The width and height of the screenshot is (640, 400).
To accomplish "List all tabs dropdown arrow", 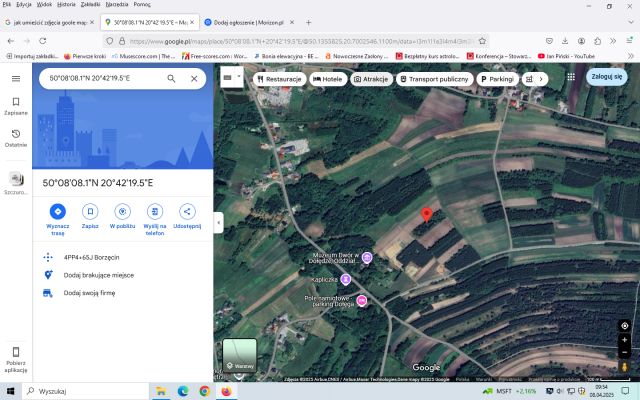I will point(631,22).
